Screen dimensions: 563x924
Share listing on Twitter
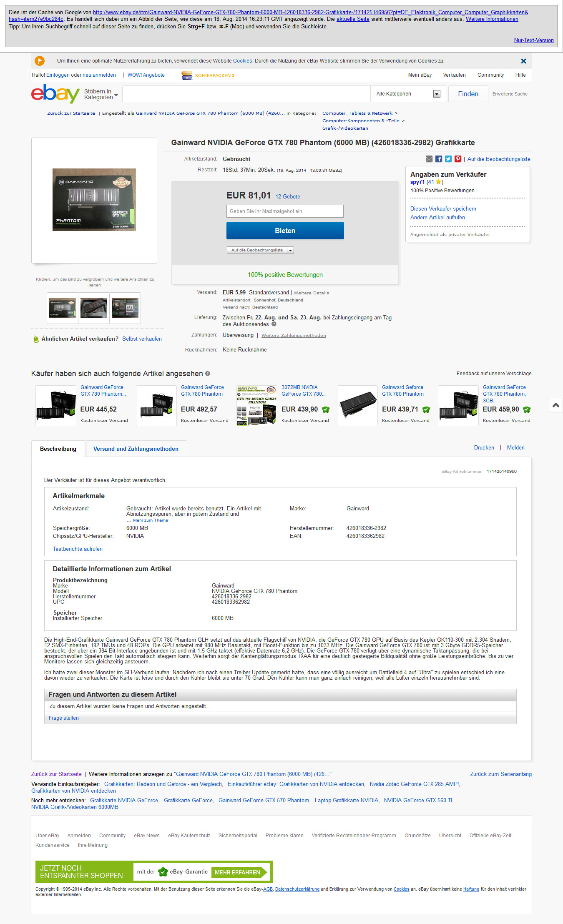pyautogui.click(x=448, y=159)
